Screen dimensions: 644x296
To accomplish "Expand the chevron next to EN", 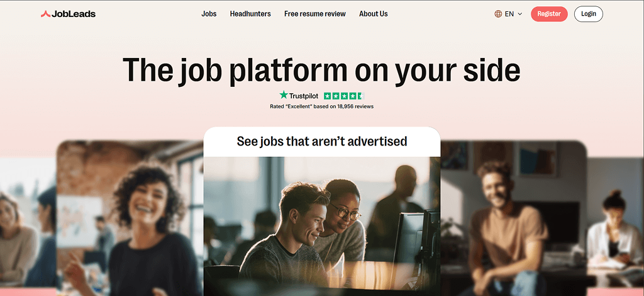I will (x=519, y=14).
